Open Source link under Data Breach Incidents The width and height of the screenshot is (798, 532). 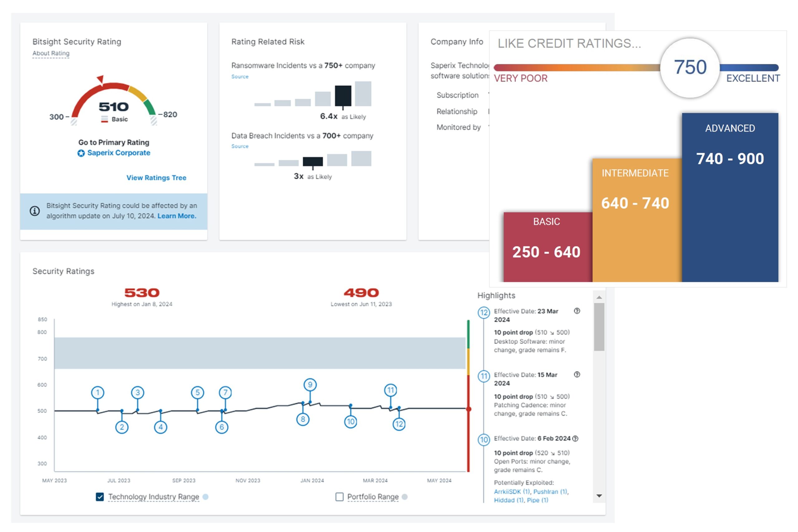pos(240,146)
